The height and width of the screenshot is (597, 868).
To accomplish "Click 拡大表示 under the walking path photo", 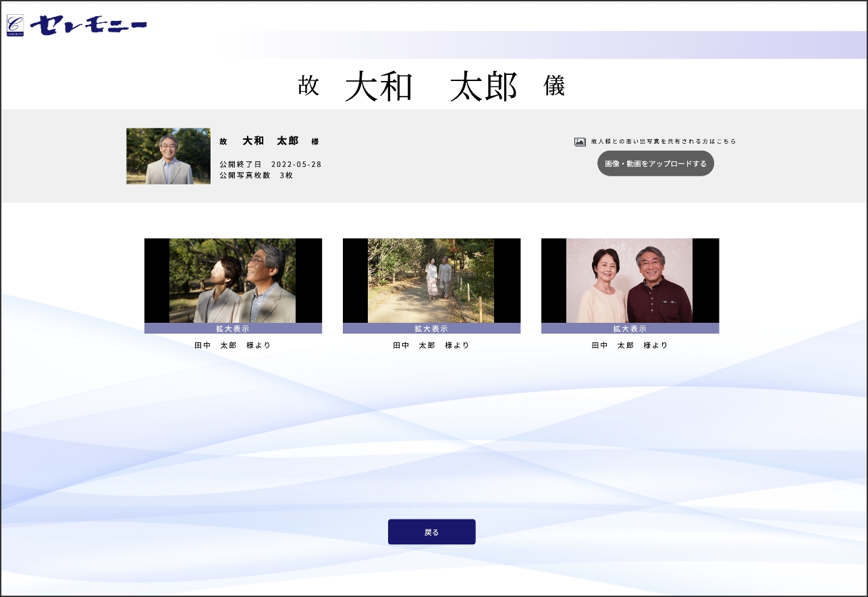I will (431, 329).
